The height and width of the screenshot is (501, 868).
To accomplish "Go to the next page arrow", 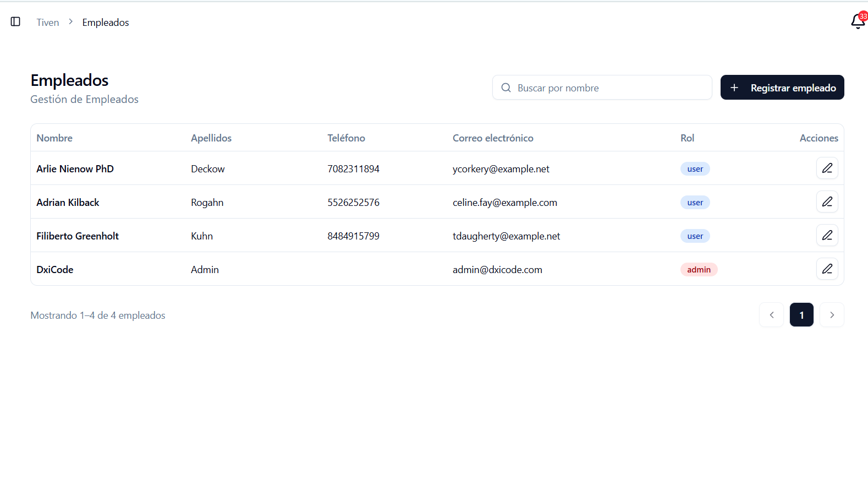I will click(832, 315).
